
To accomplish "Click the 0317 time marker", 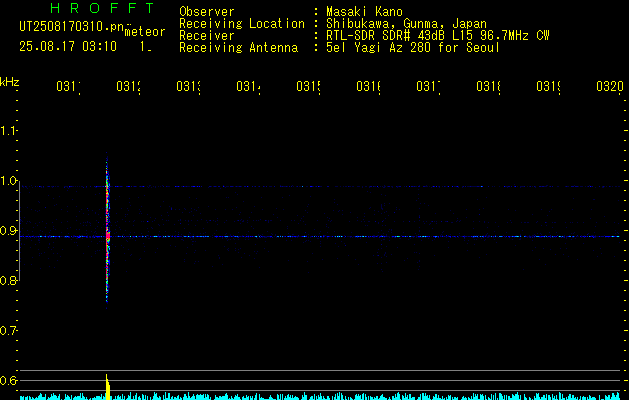I will coord(428,86).
